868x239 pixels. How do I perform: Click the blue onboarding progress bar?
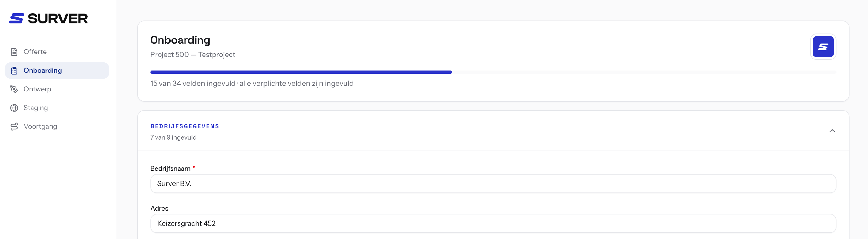[x=301, y=72]
